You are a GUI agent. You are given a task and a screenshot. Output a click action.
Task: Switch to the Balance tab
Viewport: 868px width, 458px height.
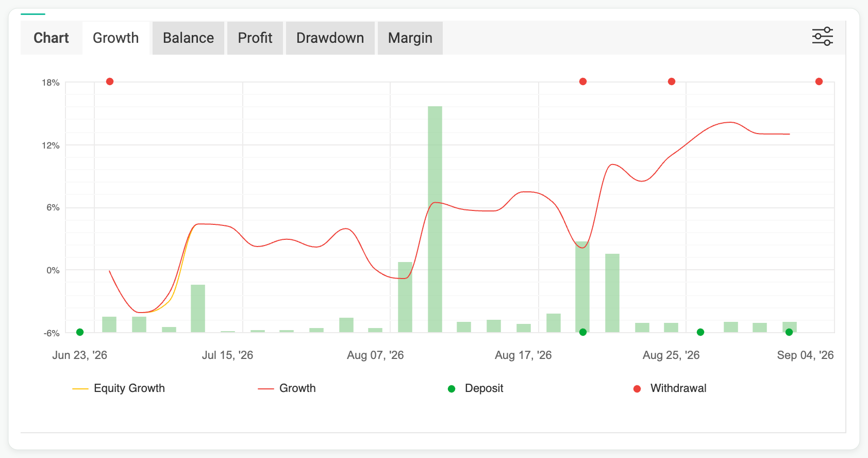[x=188, y=38]
